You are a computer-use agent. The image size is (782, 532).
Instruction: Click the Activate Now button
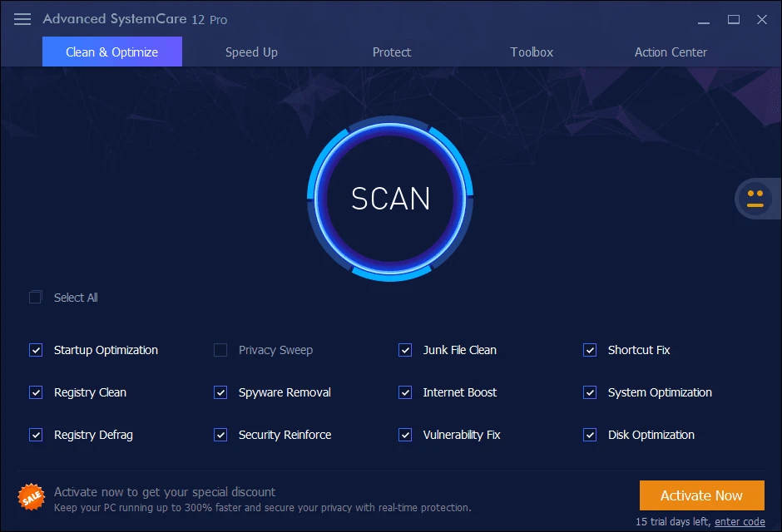pyautogui.click(x=701, y=495)
